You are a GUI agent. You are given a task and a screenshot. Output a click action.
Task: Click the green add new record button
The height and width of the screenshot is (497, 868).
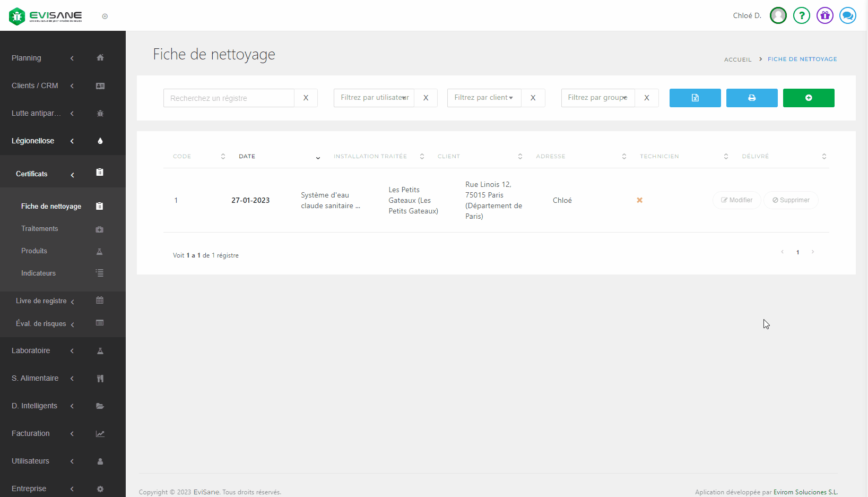pyautogui.click(x=808, y=98)
